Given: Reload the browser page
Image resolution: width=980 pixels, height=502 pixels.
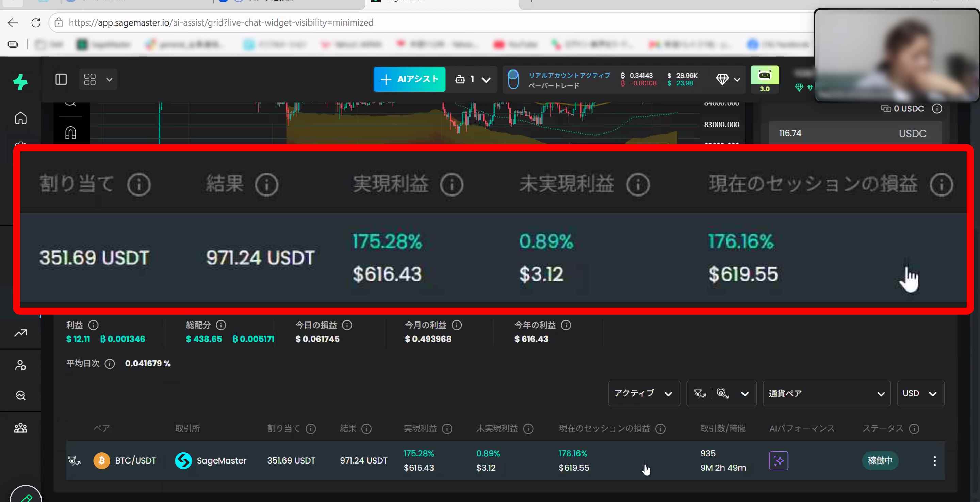Looking at the screenshot, I should point(36,23).
